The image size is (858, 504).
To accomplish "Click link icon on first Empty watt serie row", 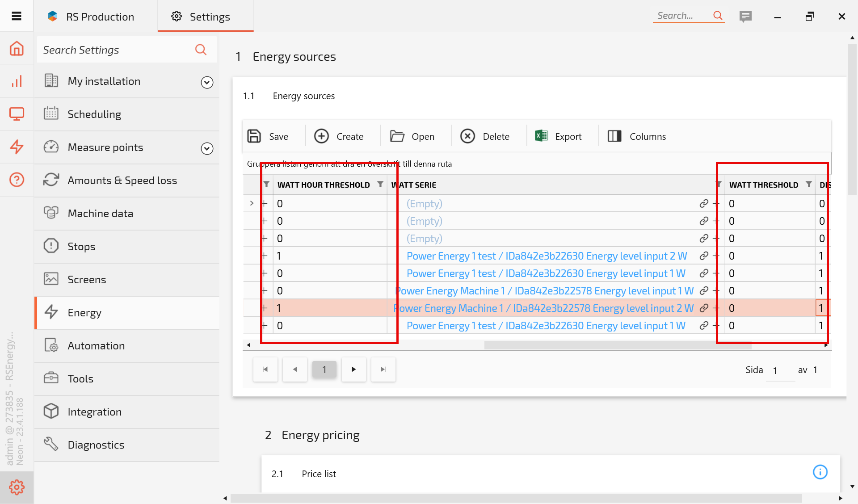I will [704, 204].
